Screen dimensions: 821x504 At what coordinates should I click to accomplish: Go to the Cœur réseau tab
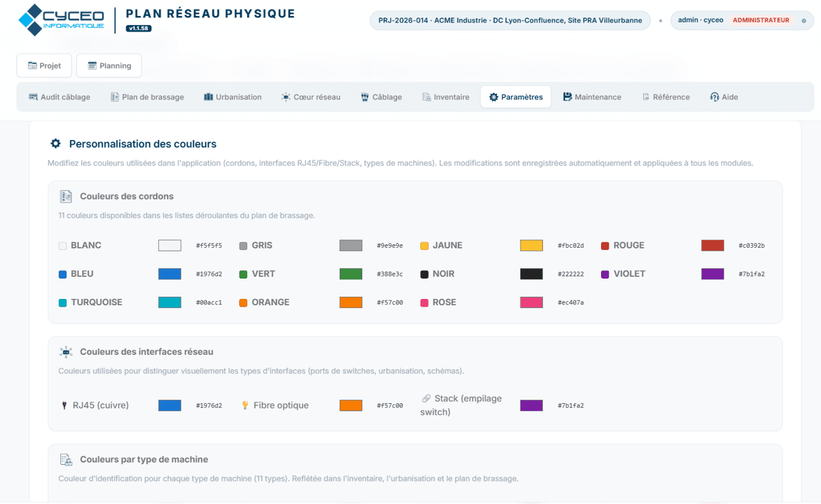311,97
